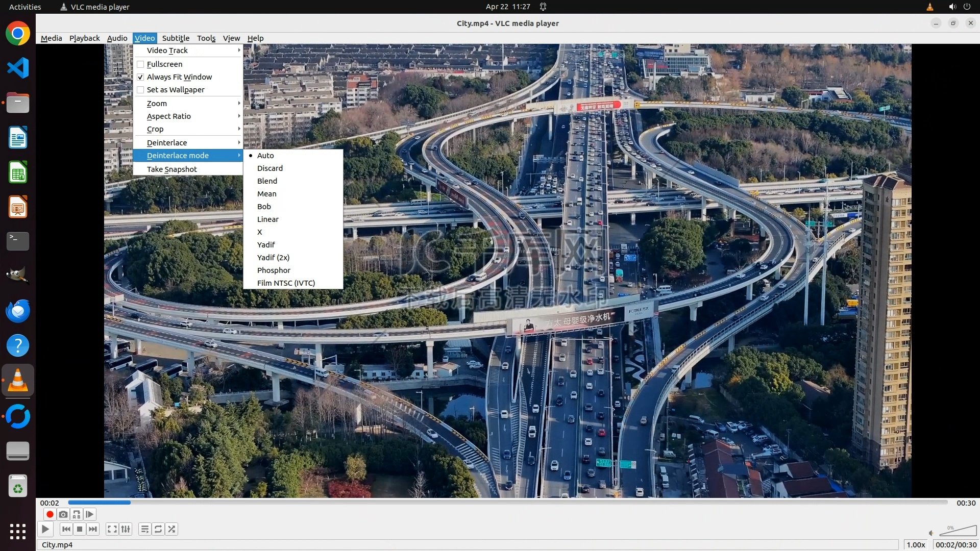Open Thunderbird from the dock
The height and width of the screenshot is (551, 980).
tap(18, 311)
